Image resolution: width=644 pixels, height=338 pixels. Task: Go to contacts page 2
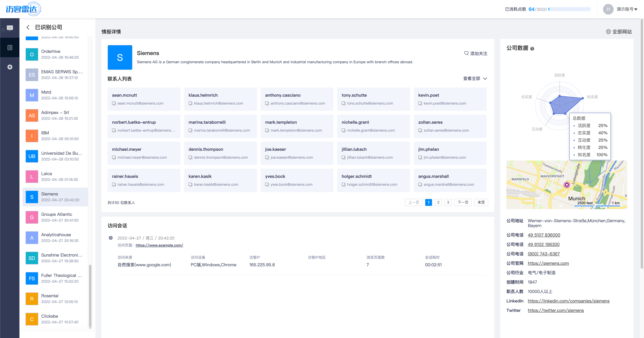click(438, 202)
